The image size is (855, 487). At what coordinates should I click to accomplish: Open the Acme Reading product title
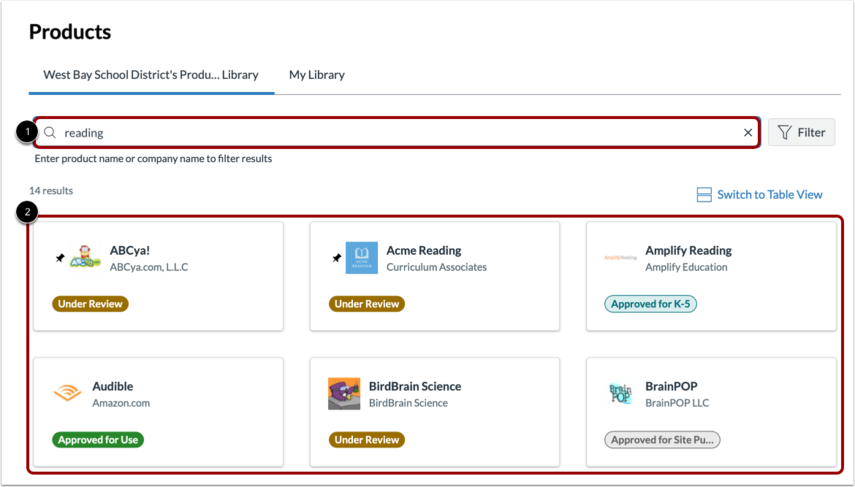[x=424, y=250]
